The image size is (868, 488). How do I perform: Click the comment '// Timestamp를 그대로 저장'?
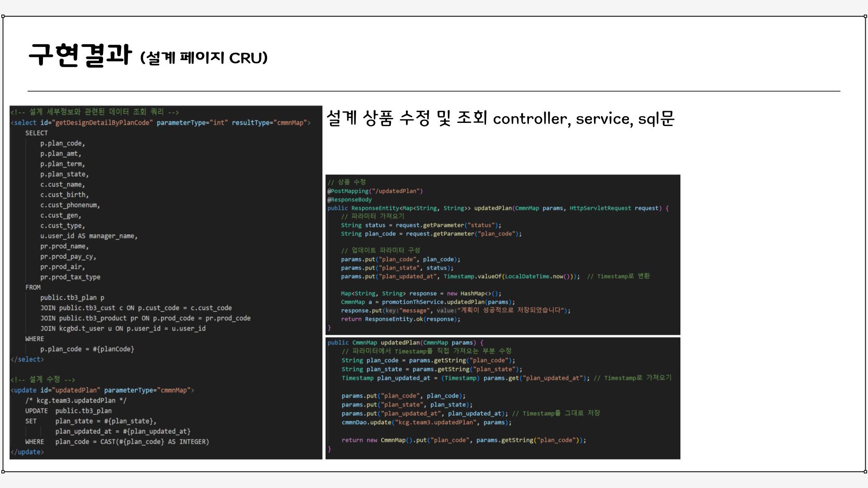(556, 413)
